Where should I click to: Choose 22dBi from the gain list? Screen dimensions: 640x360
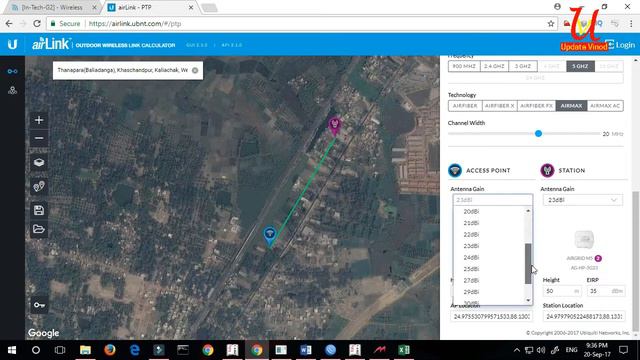pyautogui.click(x=471, y=234)
